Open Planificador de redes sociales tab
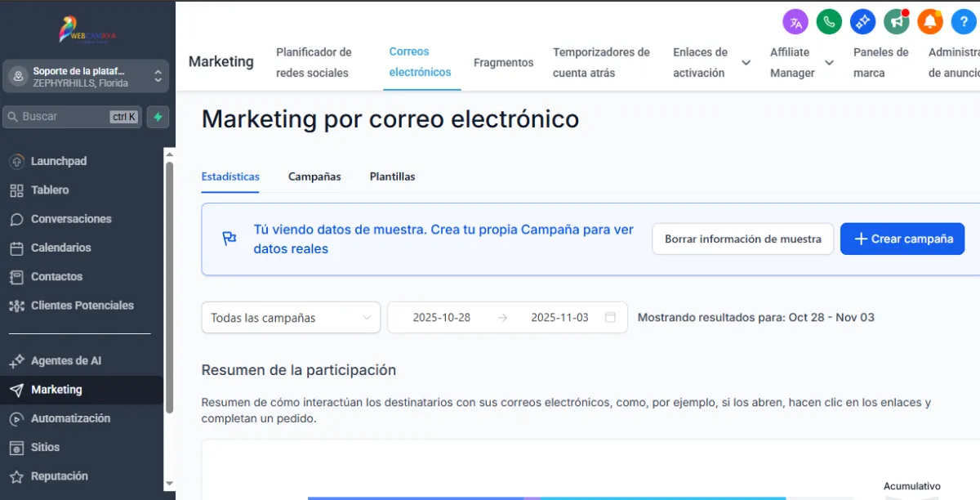This screenshot has height=500, width=980. click(314, 62)
